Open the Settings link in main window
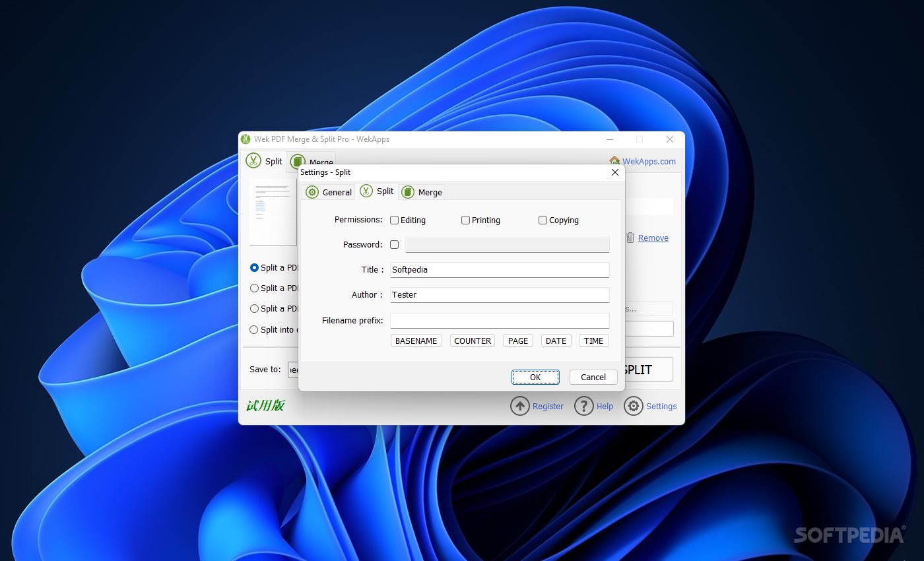The height and width of the screenshot is (561, 924). coord(661,407)
